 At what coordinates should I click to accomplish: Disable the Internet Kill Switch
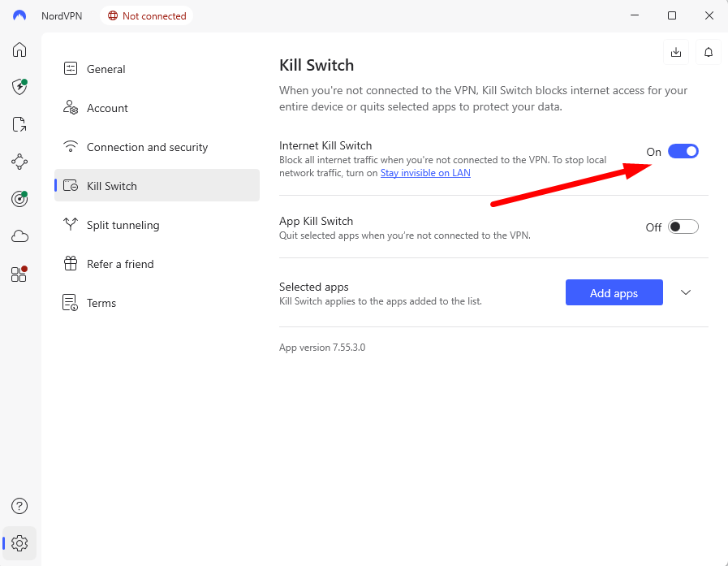[x=683, y=151]
